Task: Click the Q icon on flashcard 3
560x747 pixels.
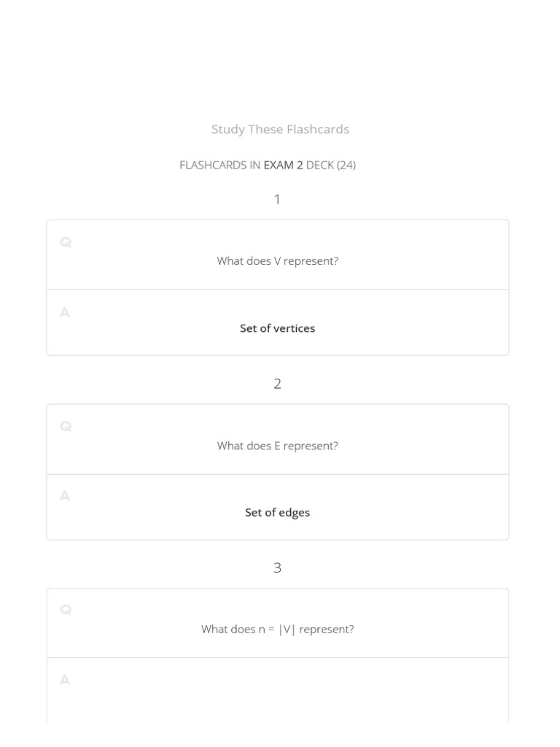Action: click(x=66, y=610)
